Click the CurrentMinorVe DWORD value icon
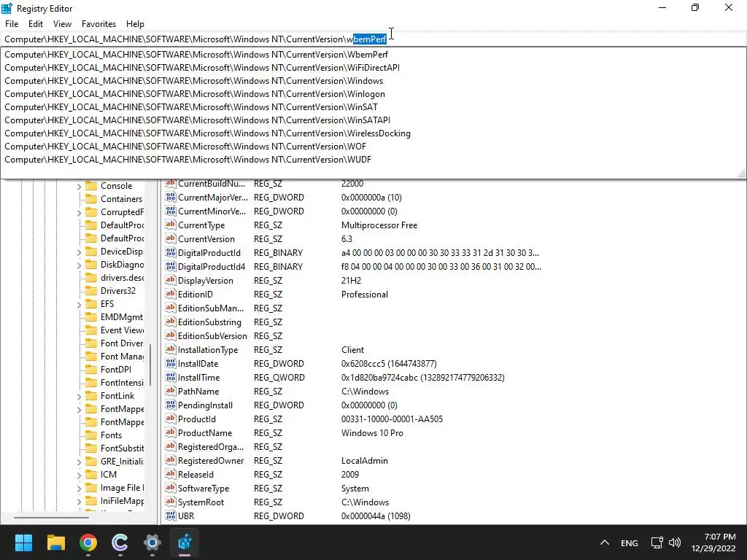 pos(170,211)
